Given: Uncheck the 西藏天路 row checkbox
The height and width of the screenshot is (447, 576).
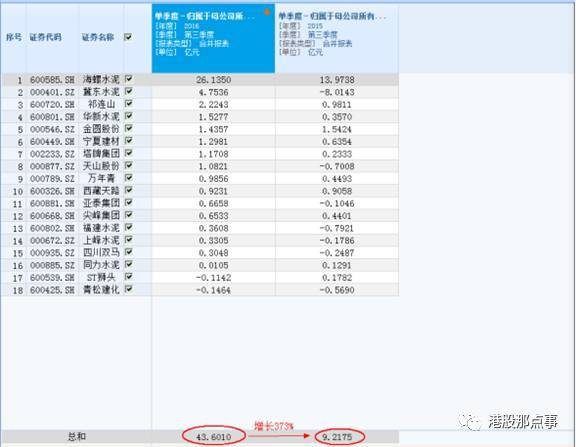Looking at the screenshot, I should click(x=129, y=190).
